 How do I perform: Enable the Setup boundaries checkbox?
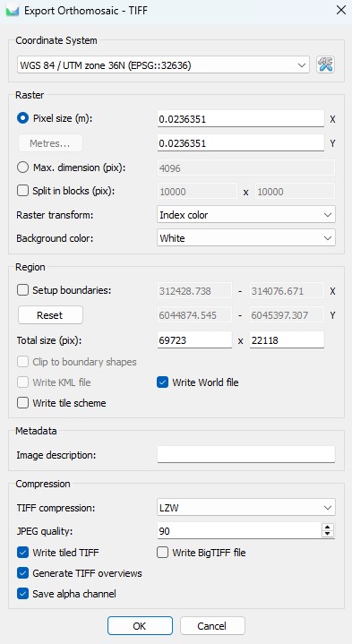[x=22, y=290]
